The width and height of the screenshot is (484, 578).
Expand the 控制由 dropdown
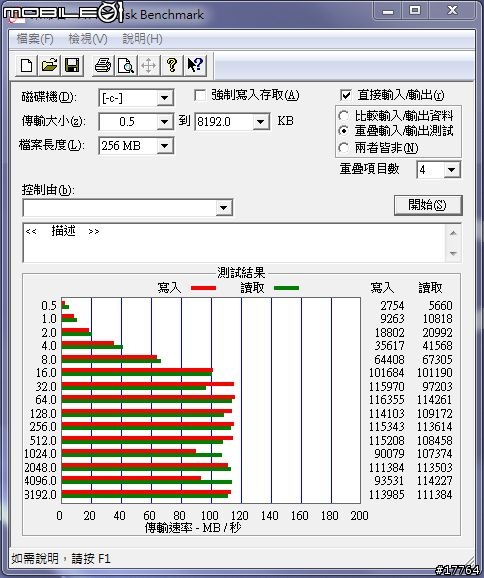click(x=223, y=208)
